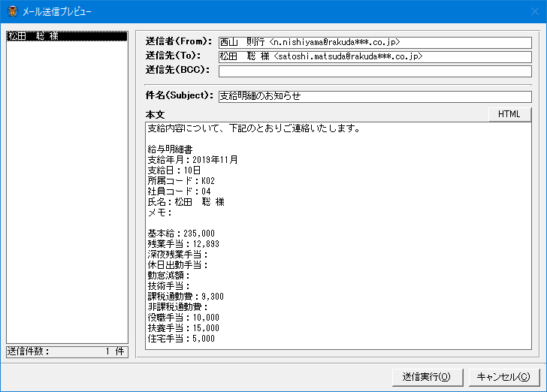547x392 pixels.
Task: Click the 支給年月：2019年11月 line
Action: (192, 160)
